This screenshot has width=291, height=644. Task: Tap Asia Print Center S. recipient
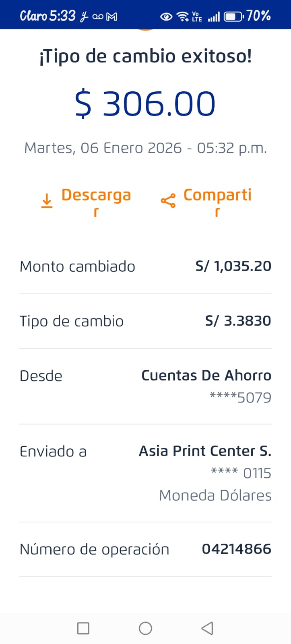pyautogui.click(x=205, y=451)
